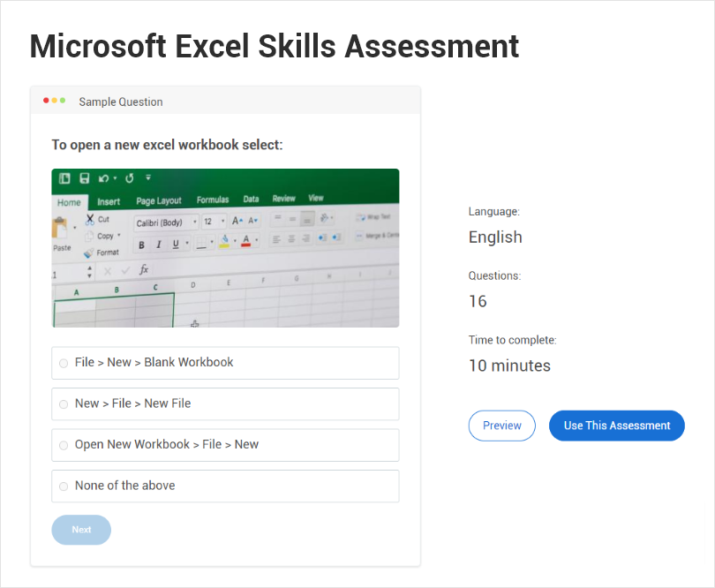The height and width of the screenshot is (588, 715).
Task: Select column B header in the spreadsheet
Action: click(x=117, y=290)
